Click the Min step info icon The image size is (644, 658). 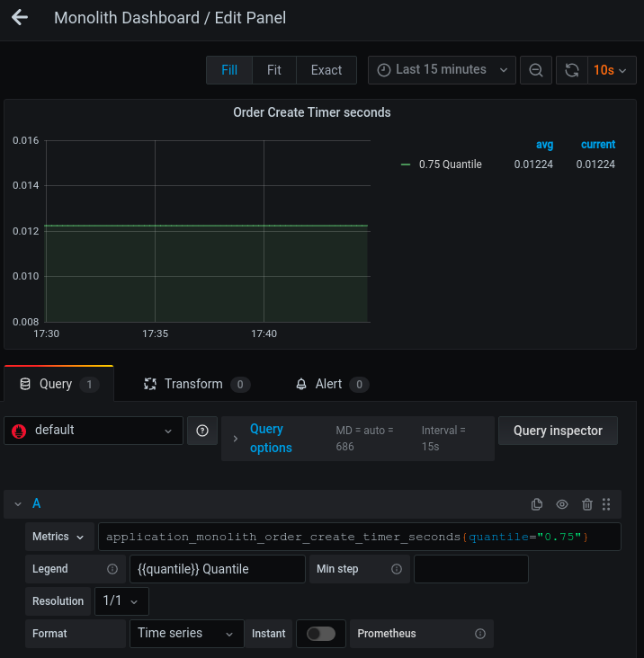tap(397, 569)
